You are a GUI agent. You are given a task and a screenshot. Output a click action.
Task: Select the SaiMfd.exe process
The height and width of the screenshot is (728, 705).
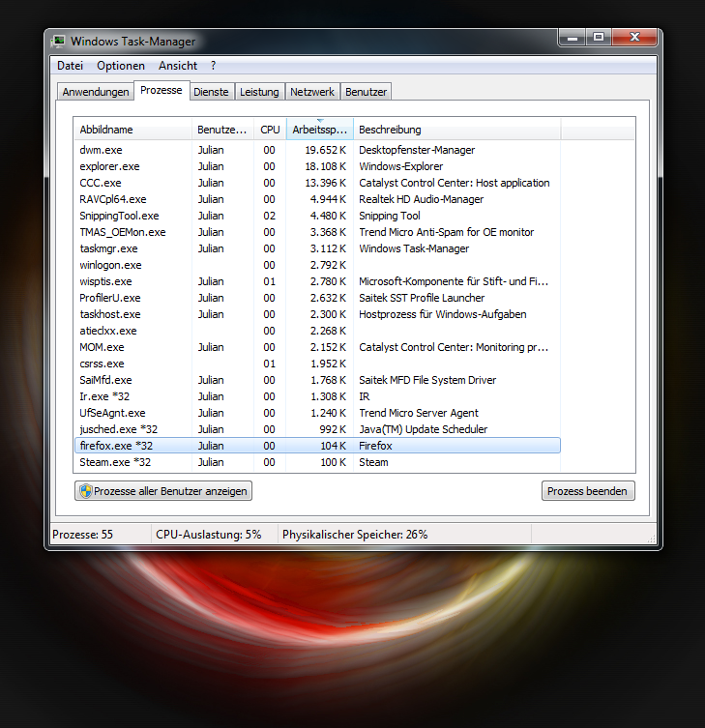pyautogui.click(x=317, y=380)
